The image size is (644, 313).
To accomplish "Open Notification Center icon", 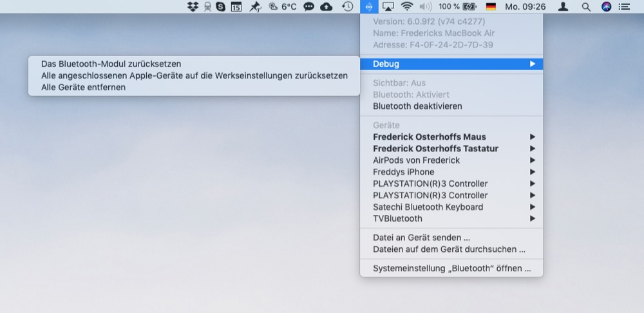I will [624, 6].
